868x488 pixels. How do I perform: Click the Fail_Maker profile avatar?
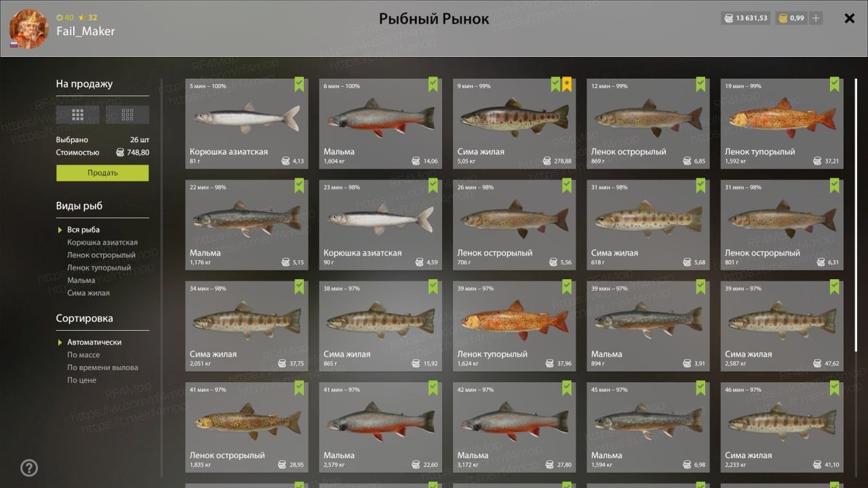tap(28, 28)
